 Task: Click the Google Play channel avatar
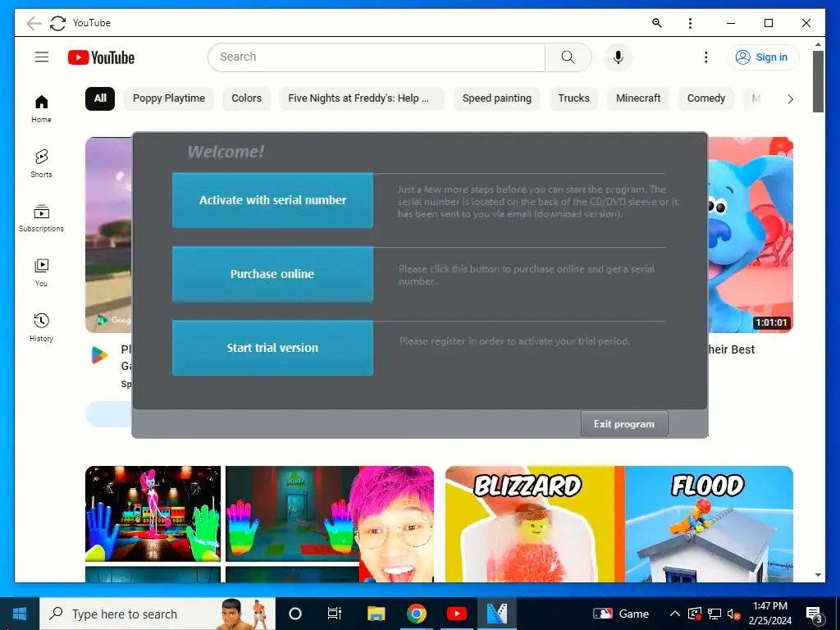point(99,355)
